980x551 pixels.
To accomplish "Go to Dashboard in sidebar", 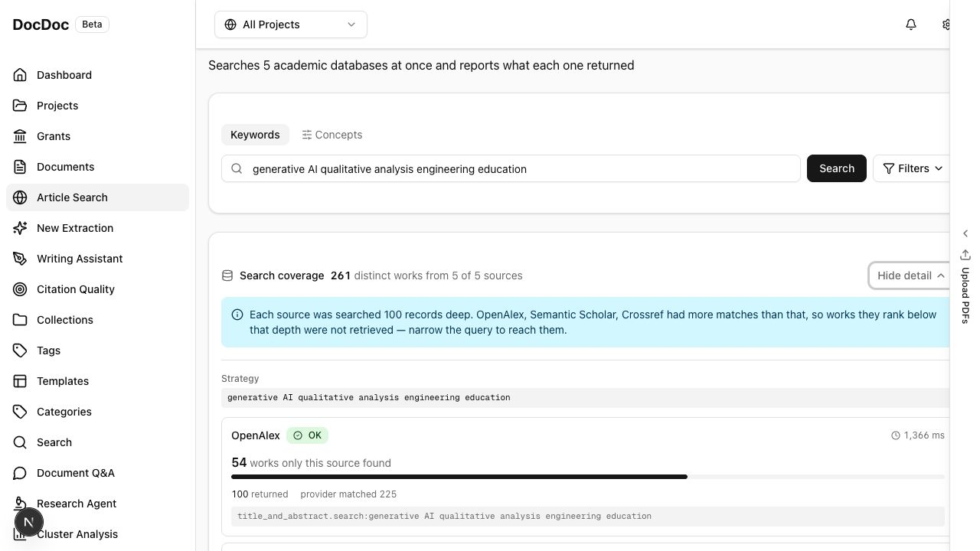I will coord(97,75).
